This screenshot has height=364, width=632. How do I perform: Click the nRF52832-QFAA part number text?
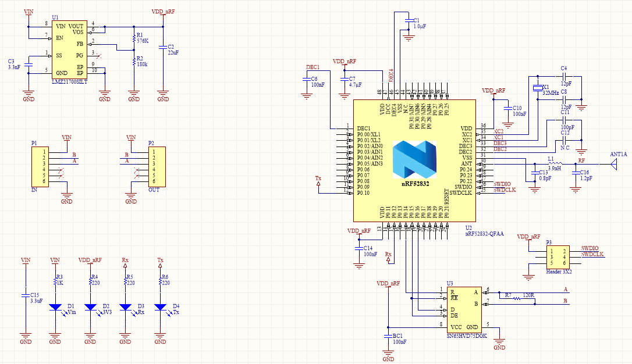click(485, 234)
